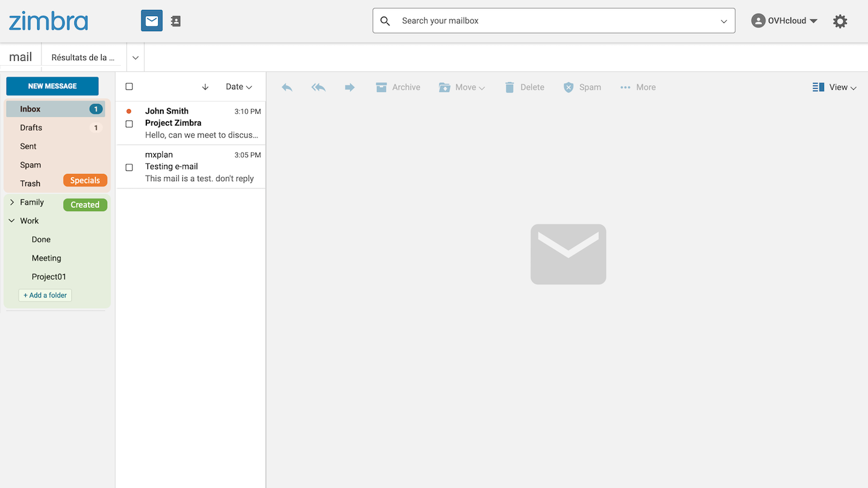The image size is (868, 488).
Task: Click the Forward arrow icon
Action: [350, 87]
